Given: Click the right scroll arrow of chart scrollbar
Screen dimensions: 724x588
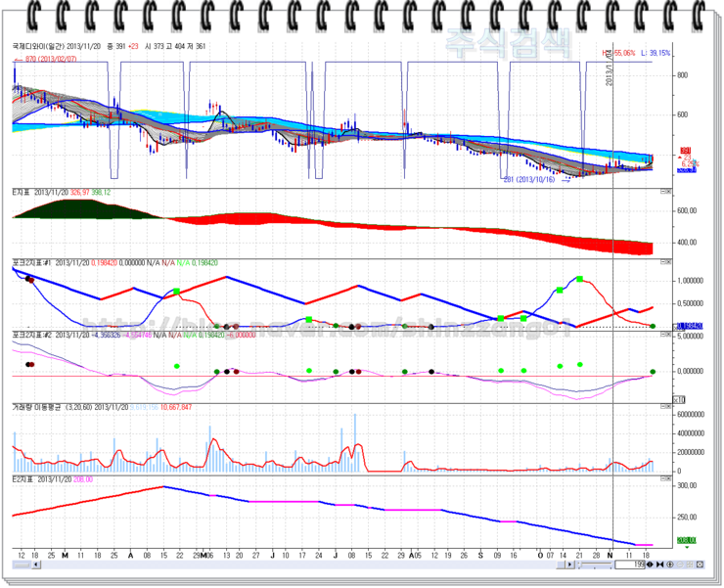Looking at the screenshot, I should tap(570, 565).
